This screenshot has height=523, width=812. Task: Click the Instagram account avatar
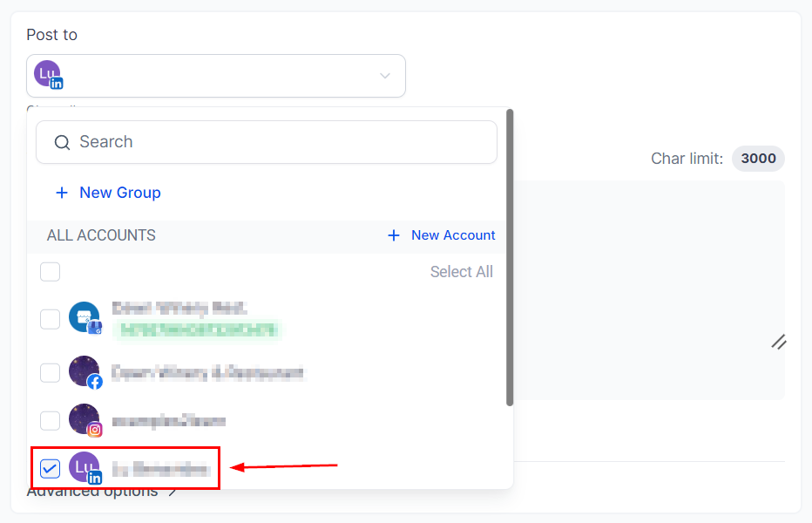click(85, 419)
